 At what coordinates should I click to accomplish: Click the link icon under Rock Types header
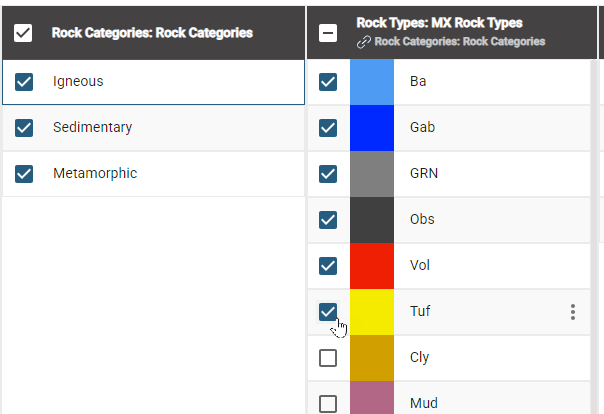coord(361,42)
